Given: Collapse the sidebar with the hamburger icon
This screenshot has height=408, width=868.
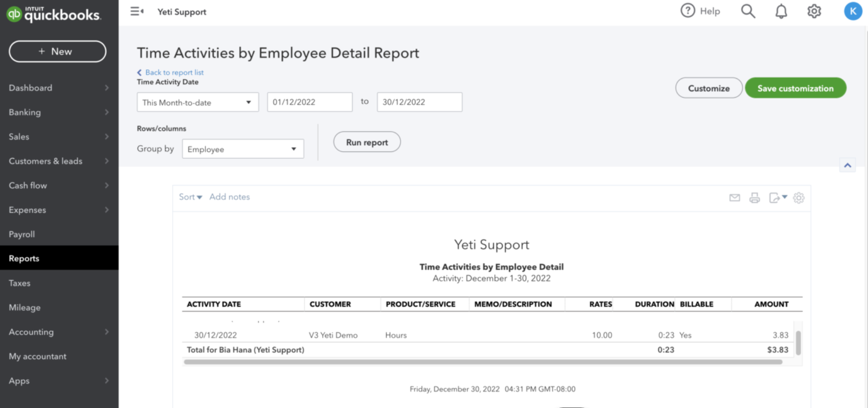Looking at the screenshot, I should point(137,12).
